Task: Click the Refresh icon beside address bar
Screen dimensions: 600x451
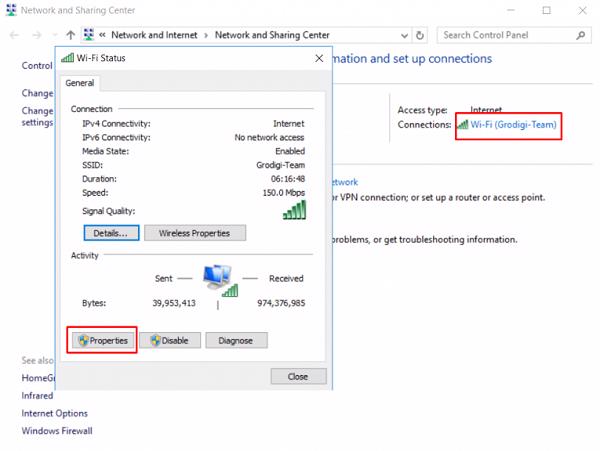Action: [420, 35]
